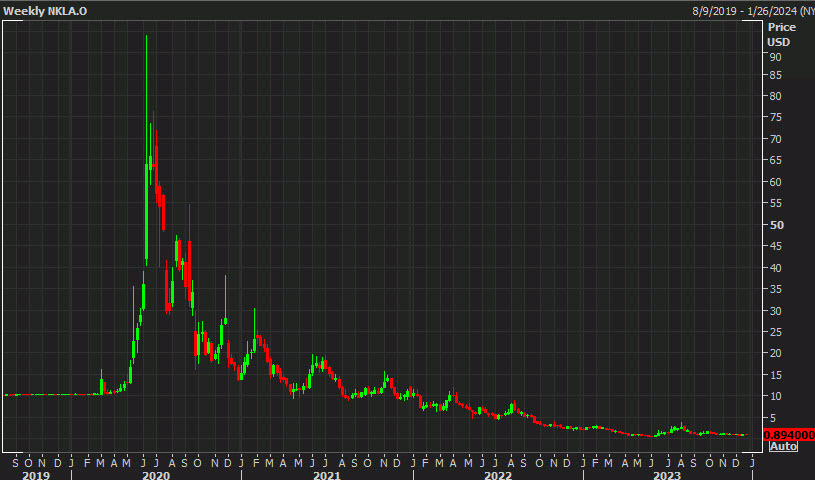Click the 65 level on price axis
Image resolution: width=815 pixels, height=480 pixels.
tap(775, 161)
